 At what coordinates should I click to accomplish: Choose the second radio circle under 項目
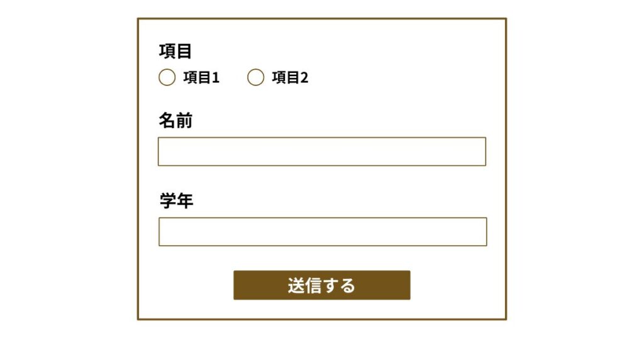click(x=255, y=77)
